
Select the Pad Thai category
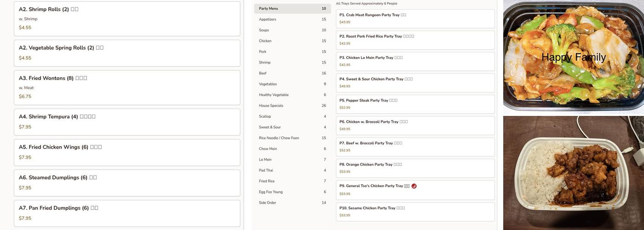click(292, 170)
